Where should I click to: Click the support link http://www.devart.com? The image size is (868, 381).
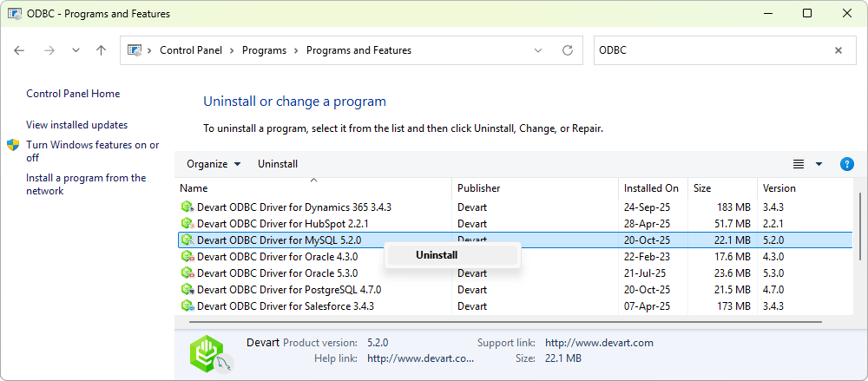point(599,343)
